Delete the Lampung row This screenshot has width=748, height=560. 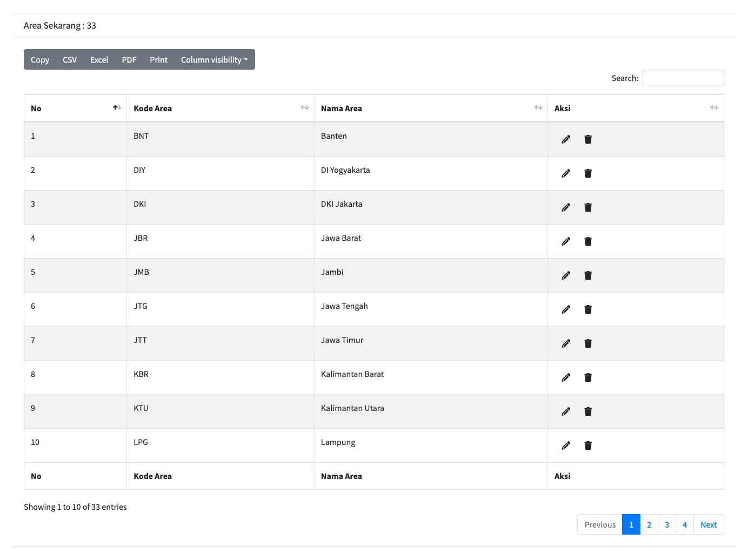pos(588,446)
